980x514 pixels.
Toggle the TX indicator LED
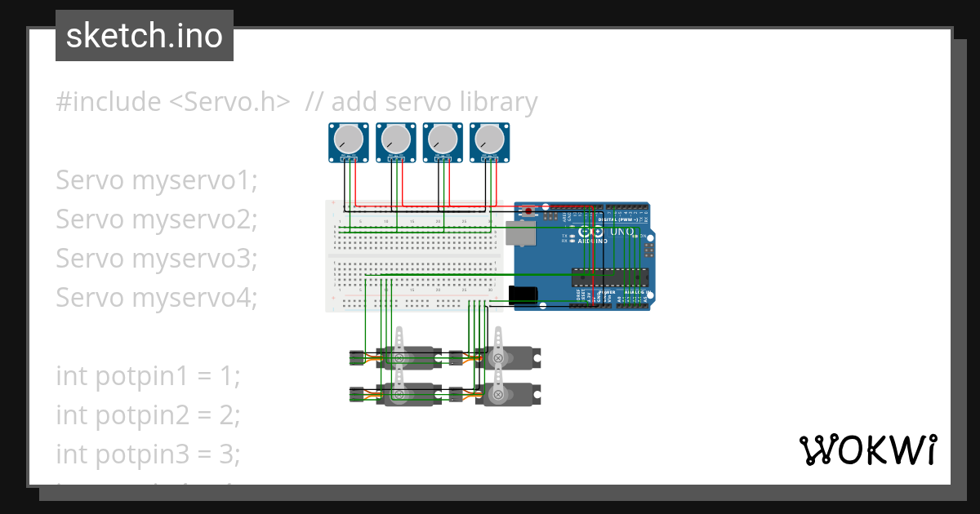coord(571,236)
